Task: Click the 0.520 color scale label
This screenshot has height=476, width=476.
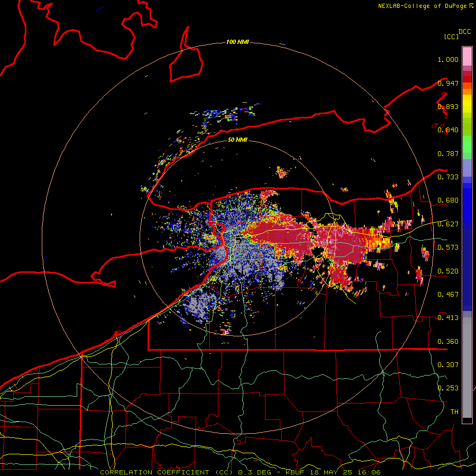Action: (x=448, y=271)
